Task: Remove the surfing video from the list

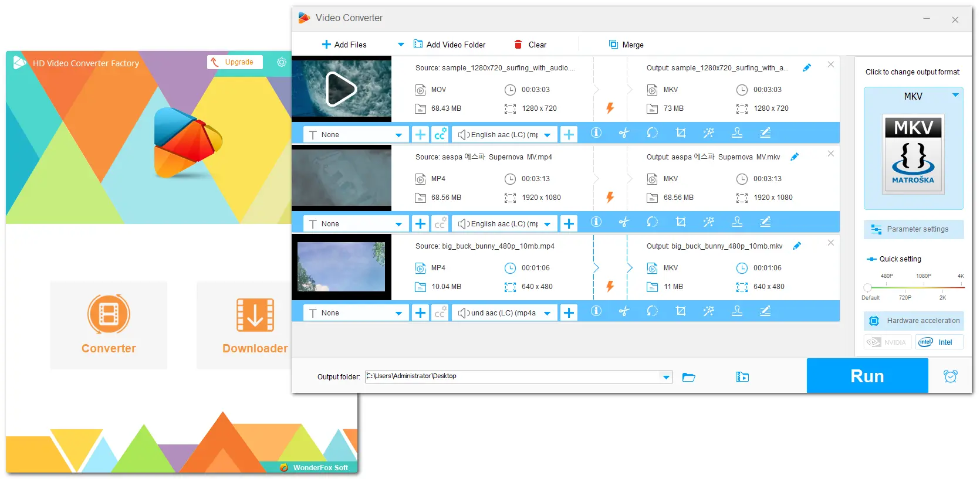Action: 831,64
